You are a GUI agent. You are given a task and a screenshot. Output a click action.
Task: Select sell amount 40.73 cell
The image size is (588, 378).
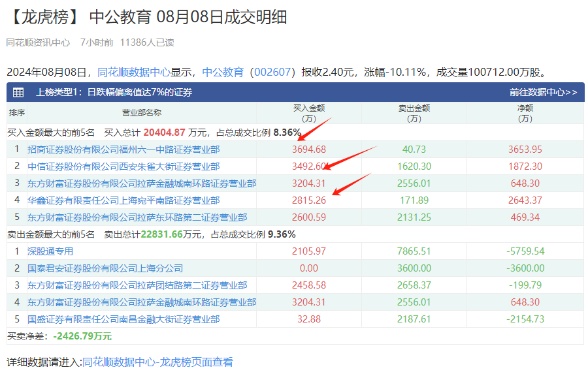coord(414,150)
